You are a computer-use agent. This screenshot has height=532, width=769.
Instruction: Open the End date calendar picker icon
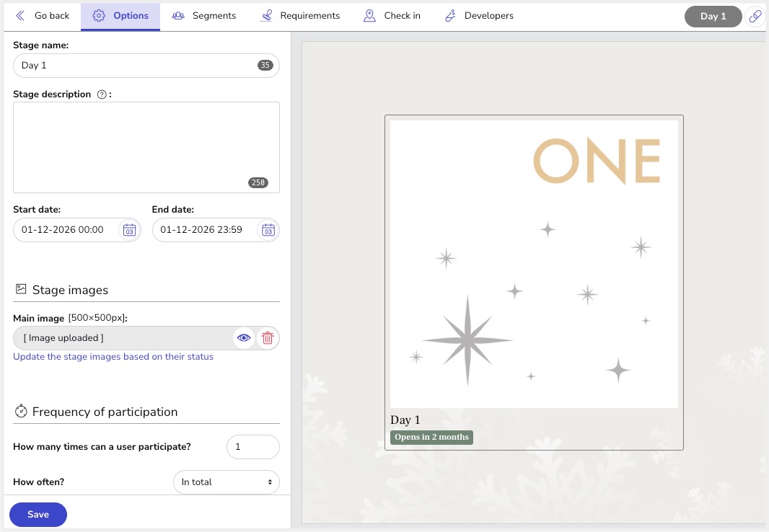(268, 230)
